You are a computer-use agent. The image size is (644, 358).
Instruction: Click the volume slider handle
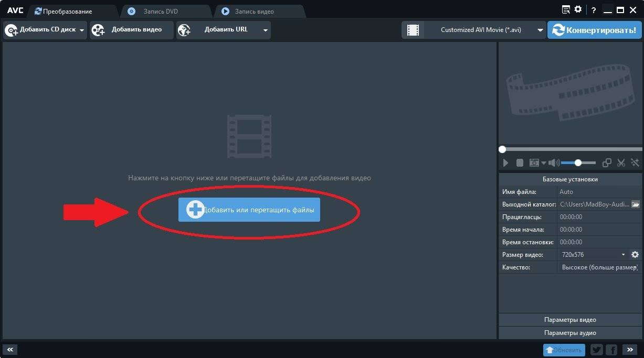pos(578,163)
